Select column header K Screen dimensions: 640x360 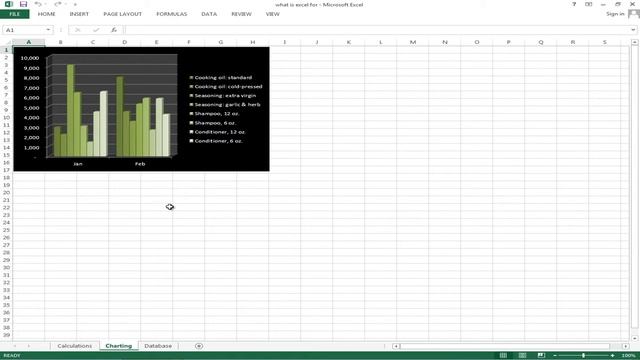pos(349,42)
